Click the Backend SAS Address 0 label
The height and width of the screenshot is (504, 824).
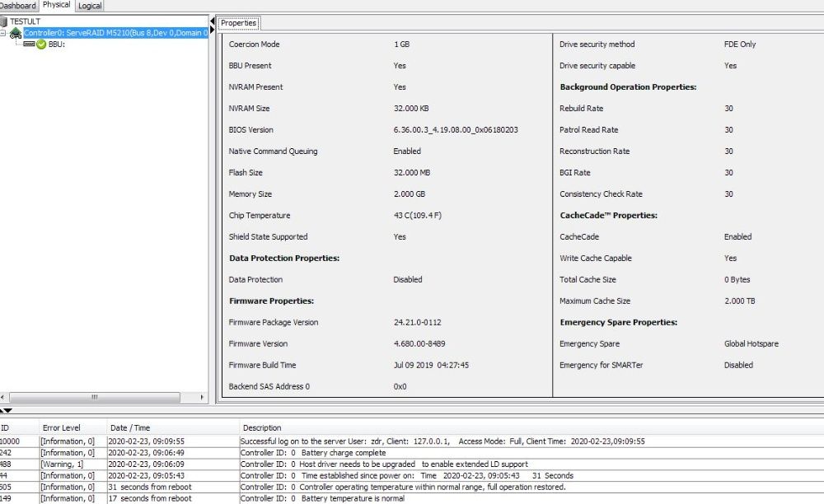pyautogui.click(x=269, y=387)
